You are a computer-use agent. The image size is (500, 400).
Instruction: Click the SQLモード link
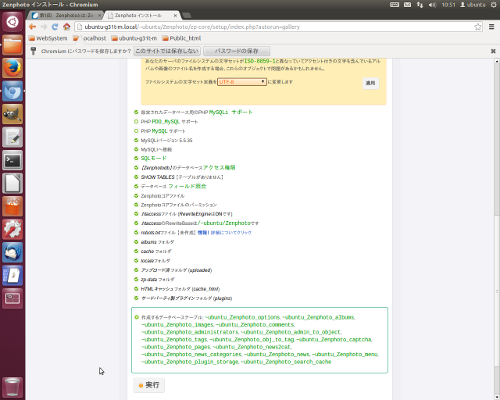click(x=153, y=158)
